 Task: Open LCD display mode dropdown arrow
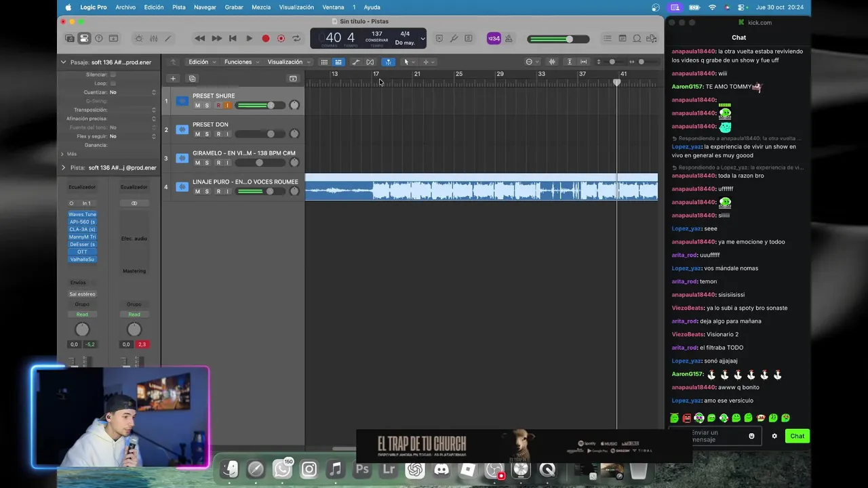pyautogui.click(x=422, y=39)
